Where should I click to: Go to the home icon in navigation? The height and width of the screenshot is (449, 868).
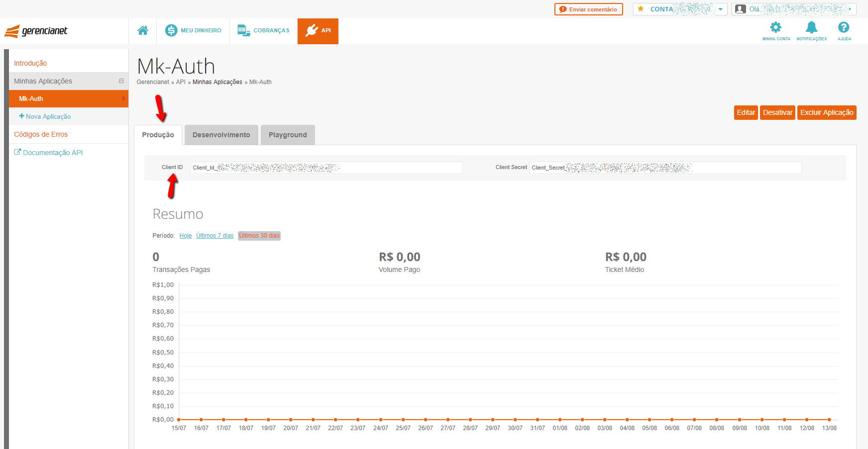pos(143,31)
